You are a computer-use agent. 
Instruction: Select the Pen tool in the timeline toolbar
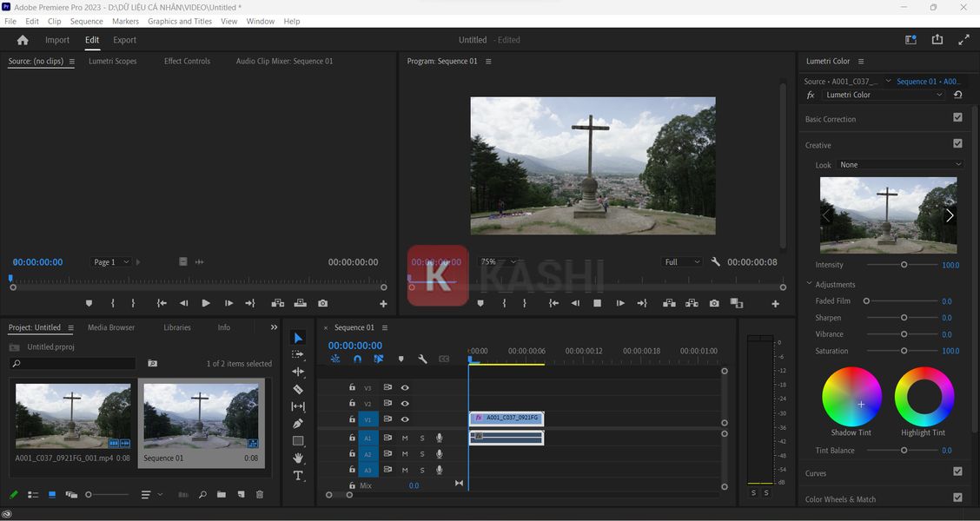click(x=298, y=423)
